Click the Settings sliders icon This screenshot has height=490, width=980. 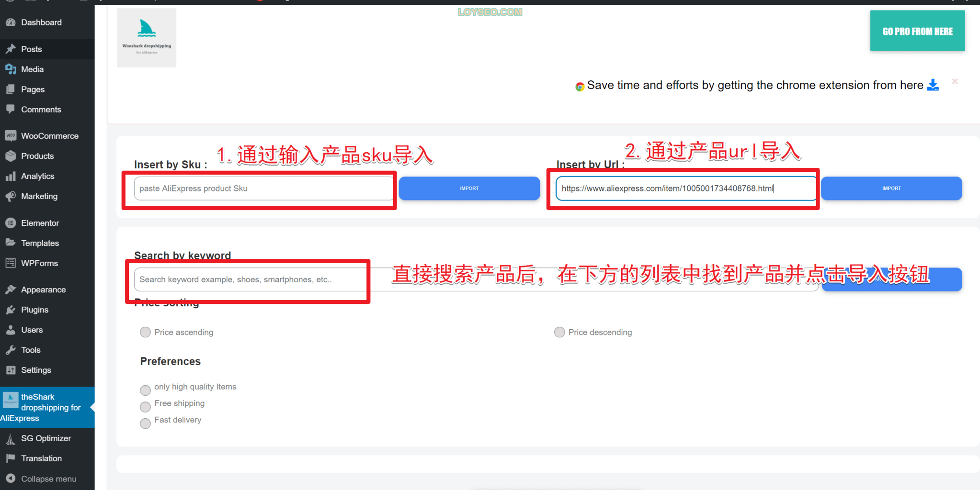pos(11,370)
